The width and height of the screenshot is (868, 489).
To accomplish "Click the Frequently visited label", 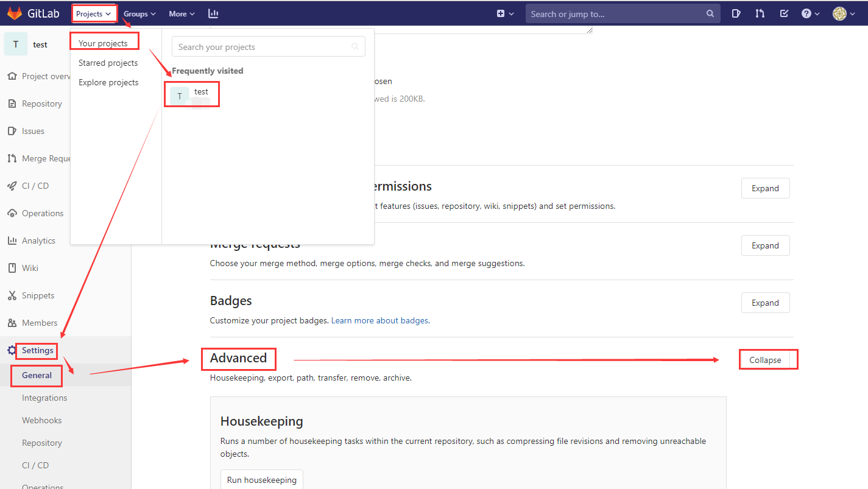I will (x=208, y=71).
